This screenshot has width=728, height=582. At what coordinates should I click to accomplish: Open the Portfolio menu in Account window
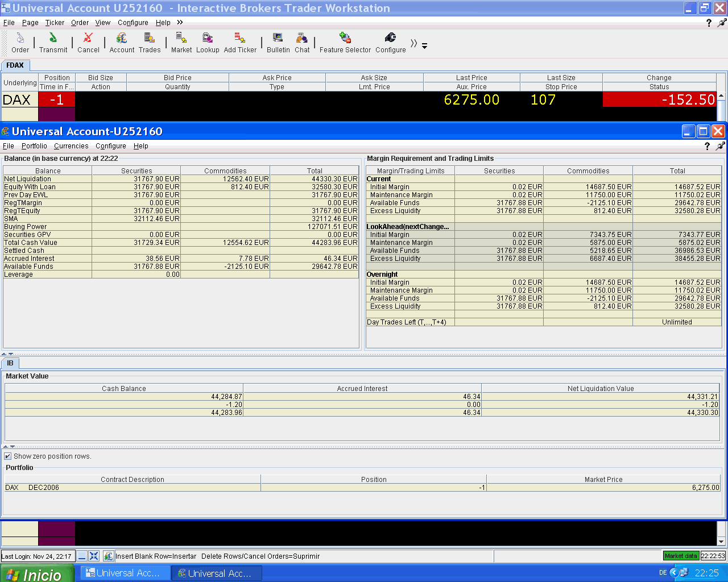tap(34, 146)
